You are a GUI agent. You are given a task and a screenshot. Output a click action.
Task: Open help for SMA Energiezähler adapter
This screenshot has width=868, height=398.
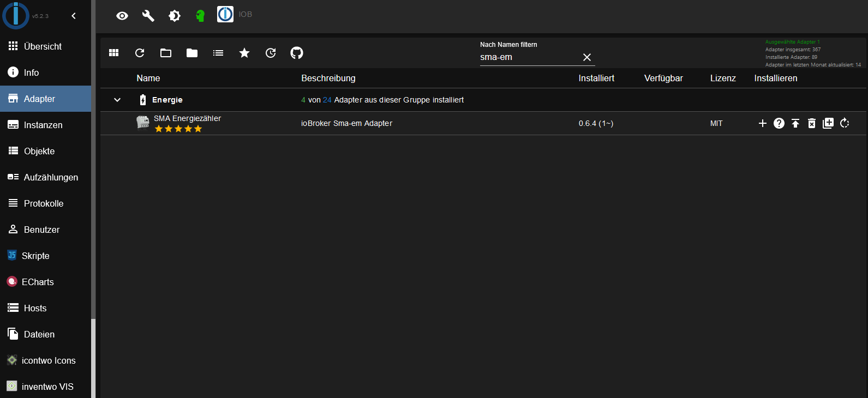pyautogui.click(x=779, y=123)
